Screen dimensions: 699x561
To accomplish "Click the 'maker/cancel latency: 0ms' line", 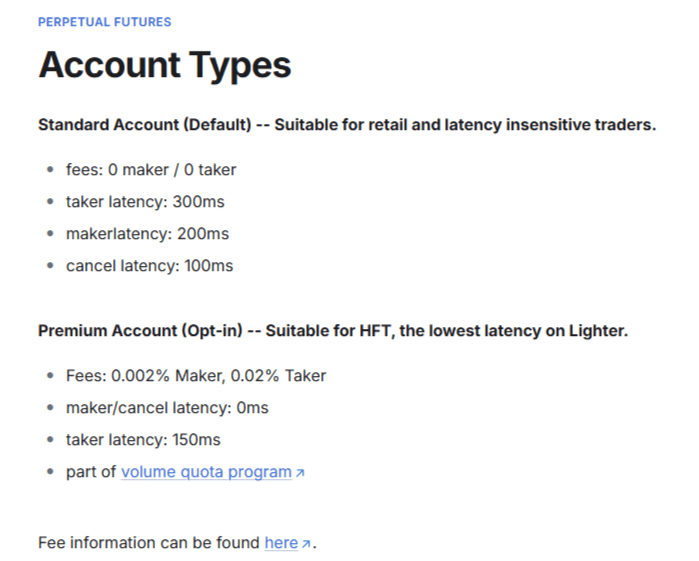I will (x=167, y=408).
